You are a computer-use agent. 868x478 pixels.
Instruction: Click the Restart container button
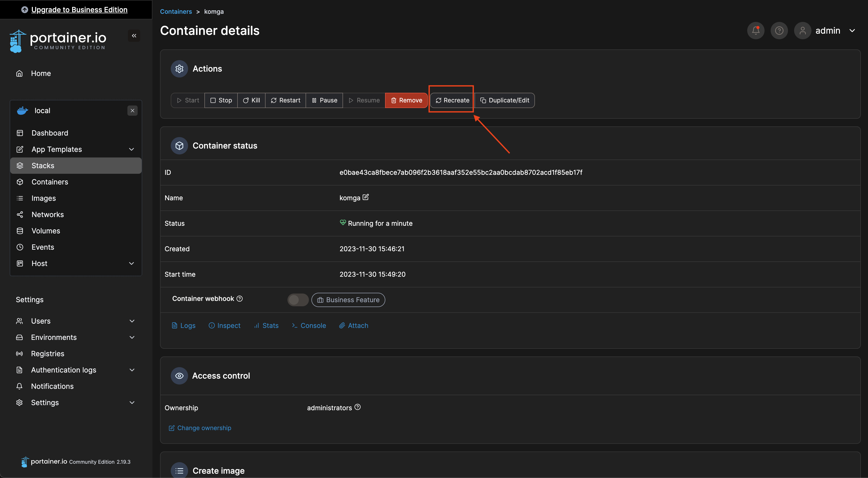tap(285, 100)
